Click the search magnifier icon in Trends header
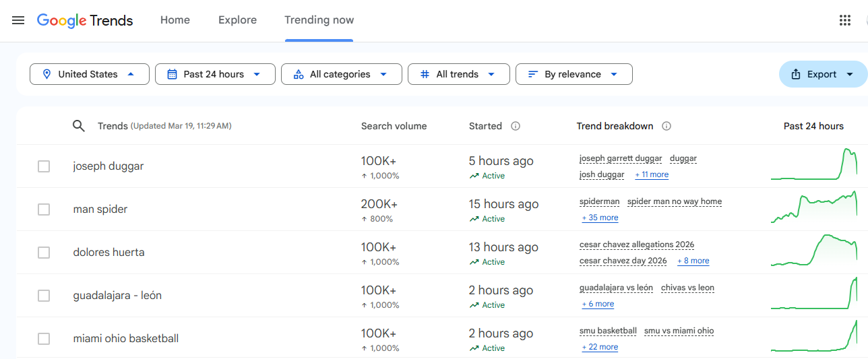 point(79,126)
